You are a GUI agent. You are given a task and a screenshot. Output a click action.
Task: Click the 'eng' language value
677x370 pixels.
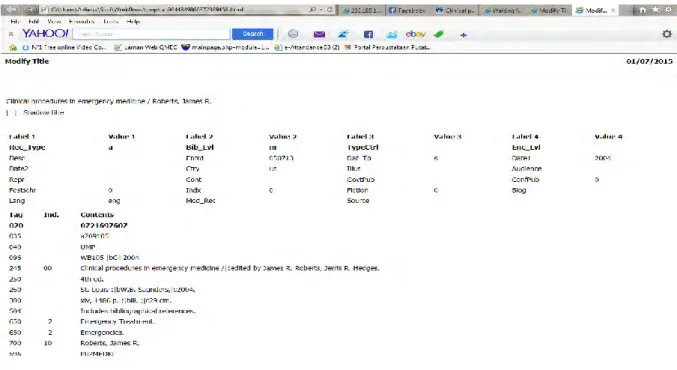(114, 201)
